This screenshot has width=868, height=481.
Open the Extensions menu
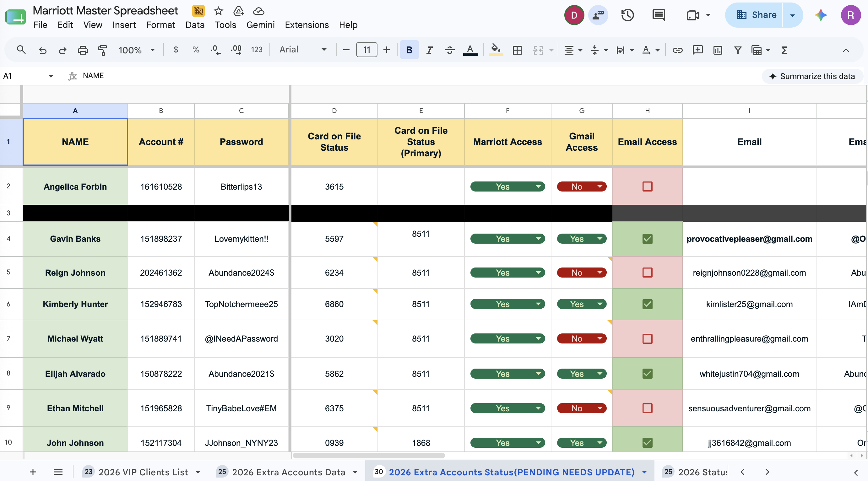pyautogui.click(x=307, y=25)
